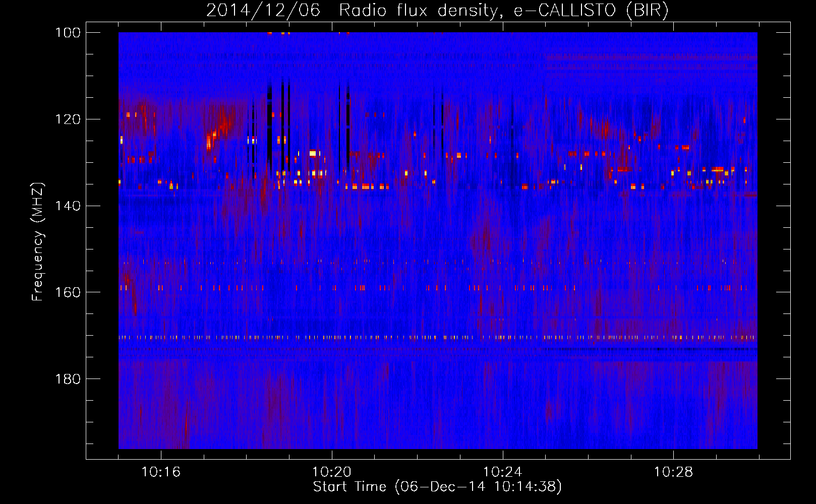Click the 140 frequency tick label
The width and height of the screenshot is (816, 504).
pyautogui.click(x=67, y=206)
